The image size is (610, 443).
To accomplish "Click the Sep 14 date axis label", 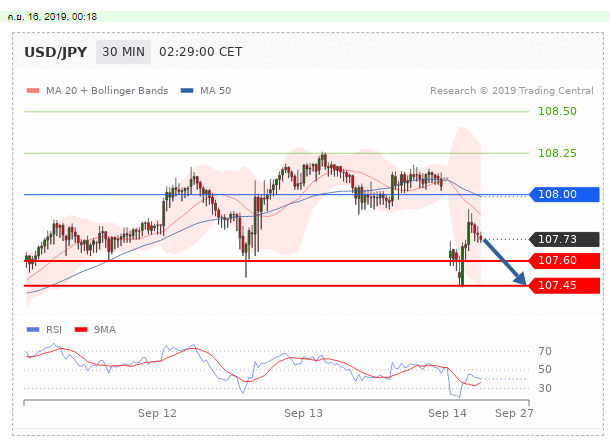I will point(447,413).
